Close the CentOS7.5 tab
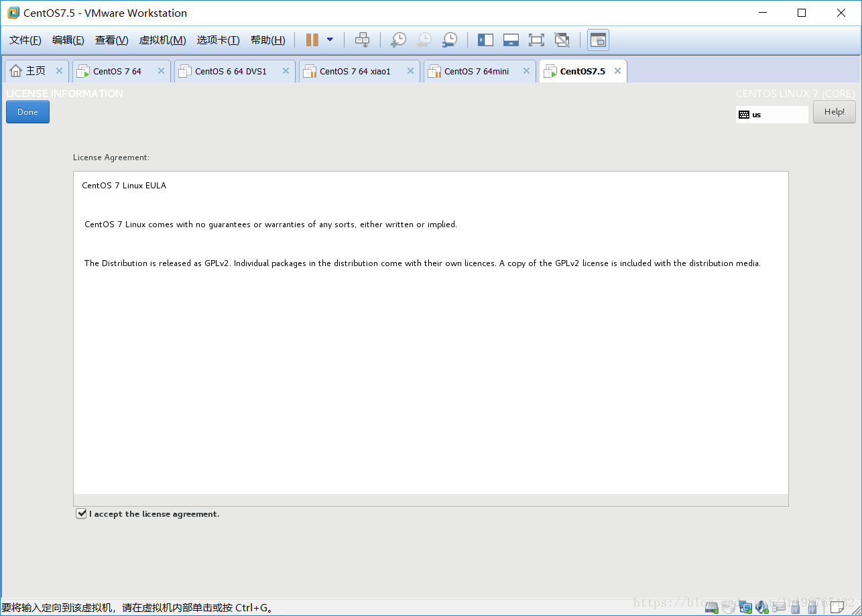This screenshot has width=862, height=616. [x=617, y=71]
